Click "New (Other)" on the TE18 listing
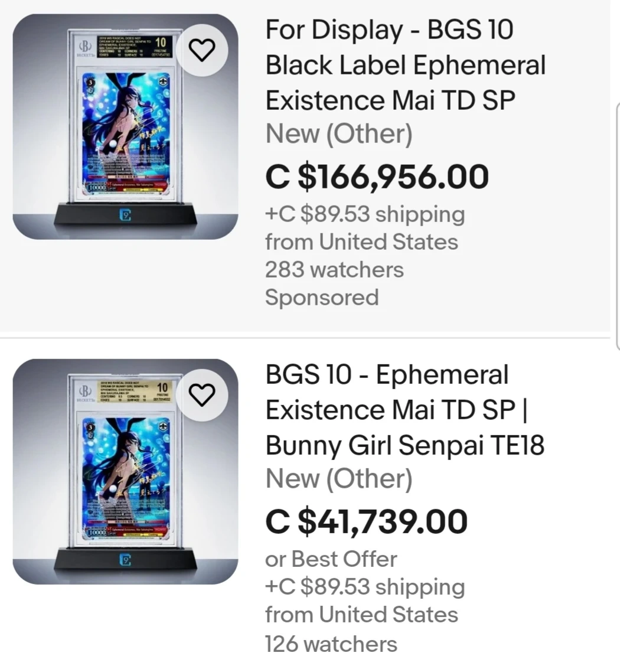 click(339, 479)
